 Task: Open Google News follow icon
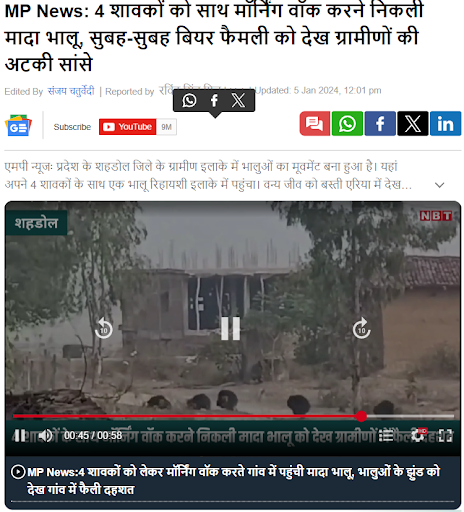tap(18, 126)
